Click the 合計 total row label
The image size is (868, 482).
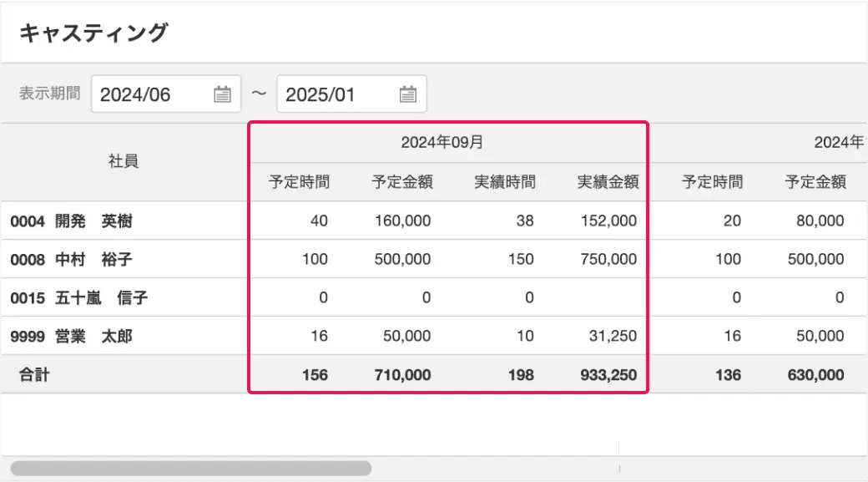click(x=34, y=374)
